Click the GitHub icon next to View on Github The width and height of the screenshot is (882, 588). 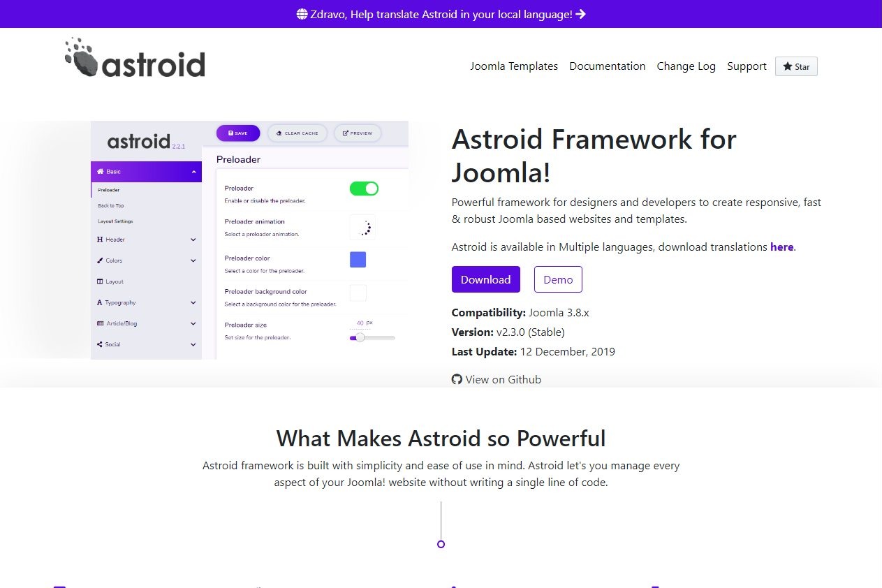tap(457, 379)
